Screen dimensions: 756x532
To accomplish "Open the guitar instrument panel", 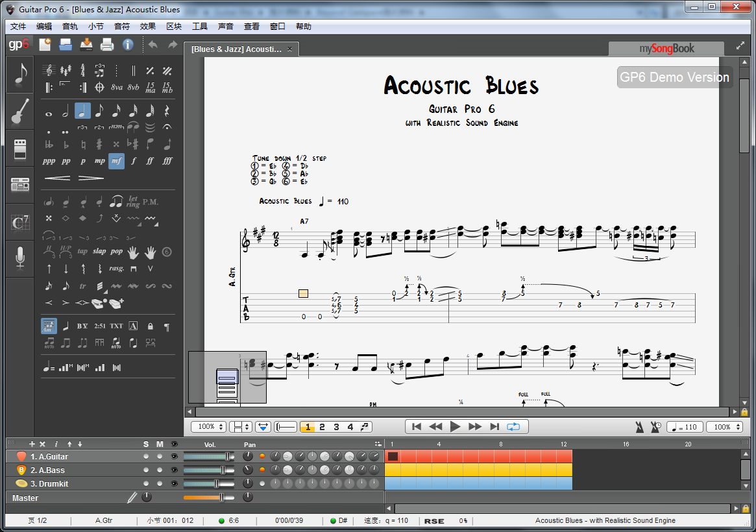I will tap(20, 111).
